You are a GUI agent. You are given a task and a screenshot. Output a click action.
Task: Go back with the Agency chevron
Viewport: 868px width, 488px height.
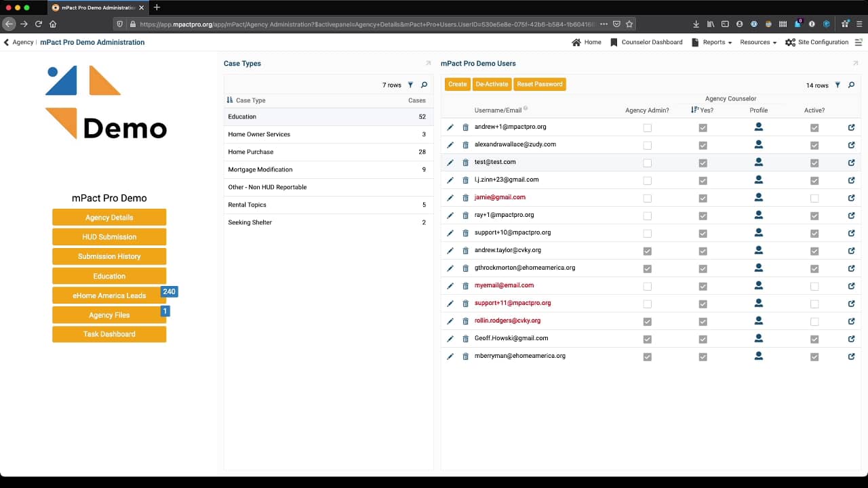[7, 42]
